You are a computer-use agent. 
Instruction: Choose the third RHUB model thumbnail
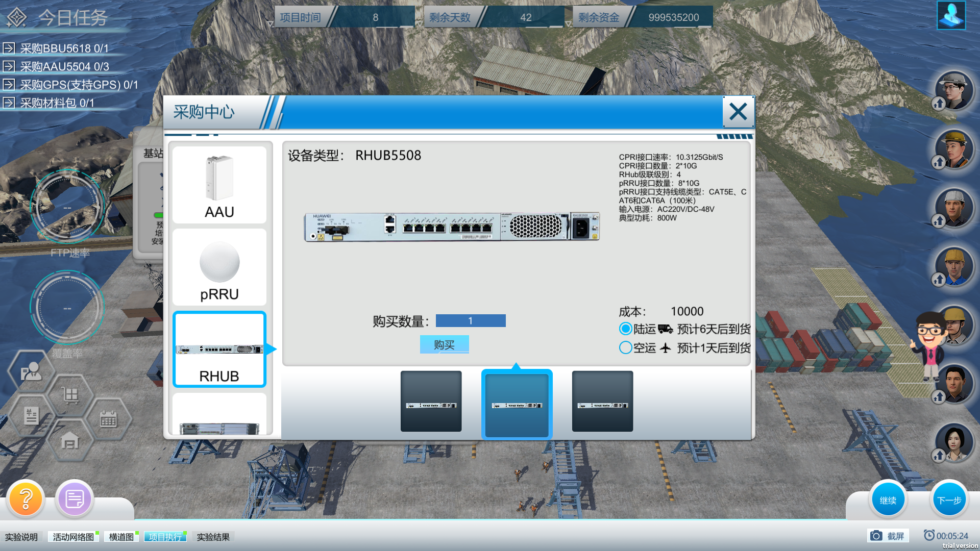[x=603, y=402]
